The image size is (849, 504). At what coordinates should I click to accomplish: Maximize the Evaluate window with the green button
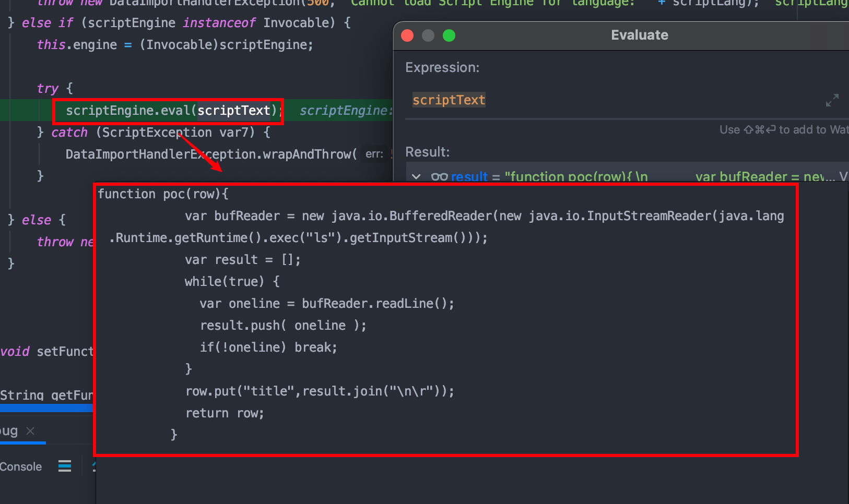pyautogui.click(x=449, y=35)
